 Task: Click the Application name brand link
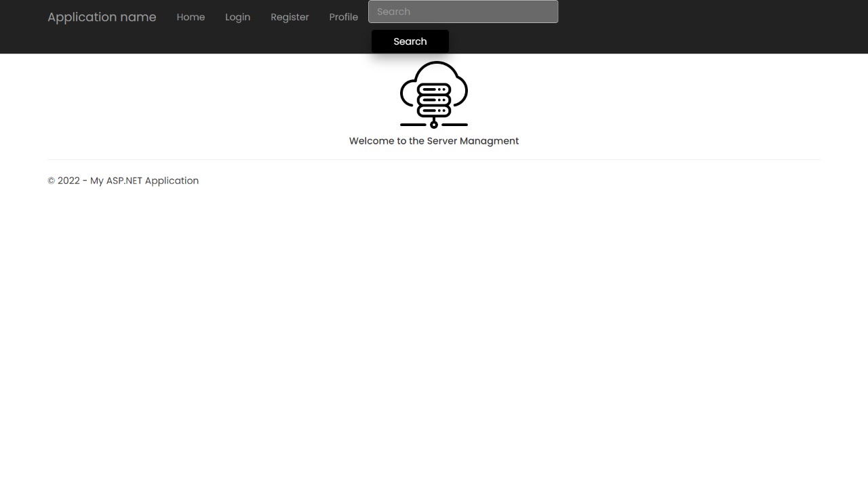point(102,17)
